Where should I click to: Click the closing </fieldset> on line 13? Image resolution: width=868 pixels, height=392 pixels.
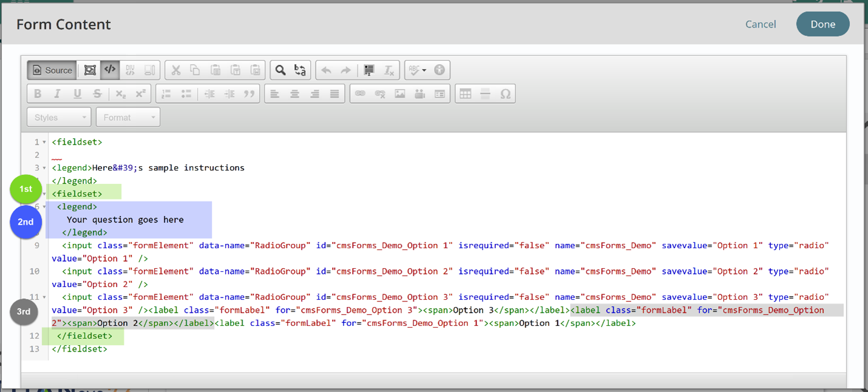click(80, 349)
